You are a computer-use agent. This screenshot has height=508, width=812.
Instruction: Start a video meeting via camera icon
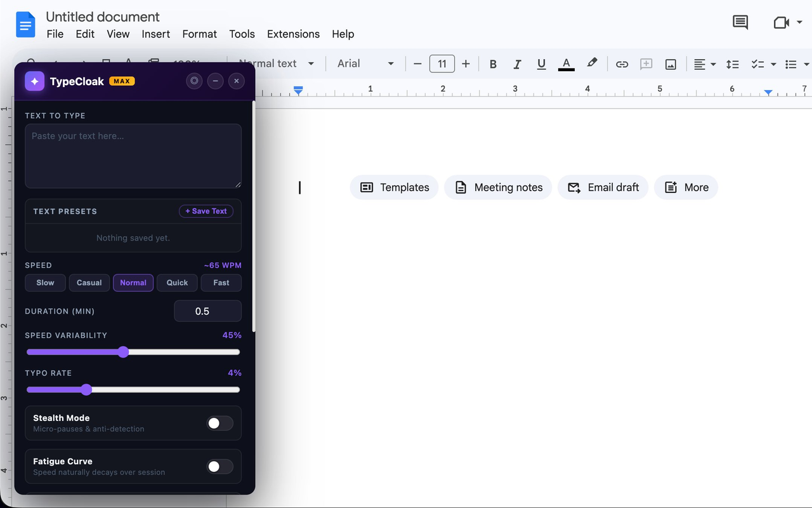pyautogui.click(x=781, y=22)
